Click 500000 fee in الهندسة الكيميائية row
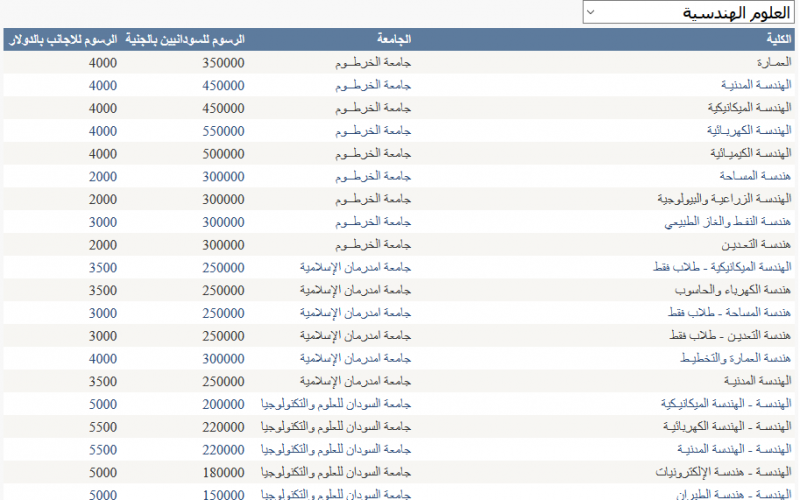 223,154
